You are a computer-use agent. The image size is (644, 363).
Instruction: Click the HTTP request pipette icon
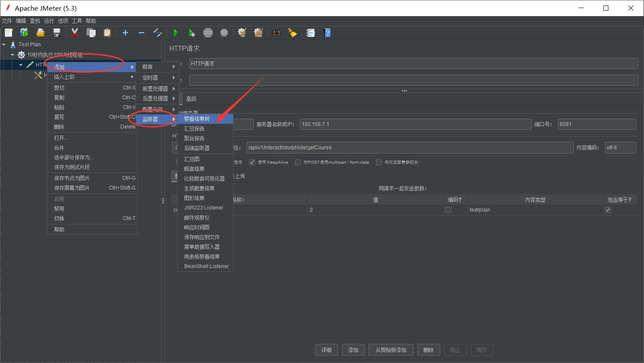[x=30, y=64]
